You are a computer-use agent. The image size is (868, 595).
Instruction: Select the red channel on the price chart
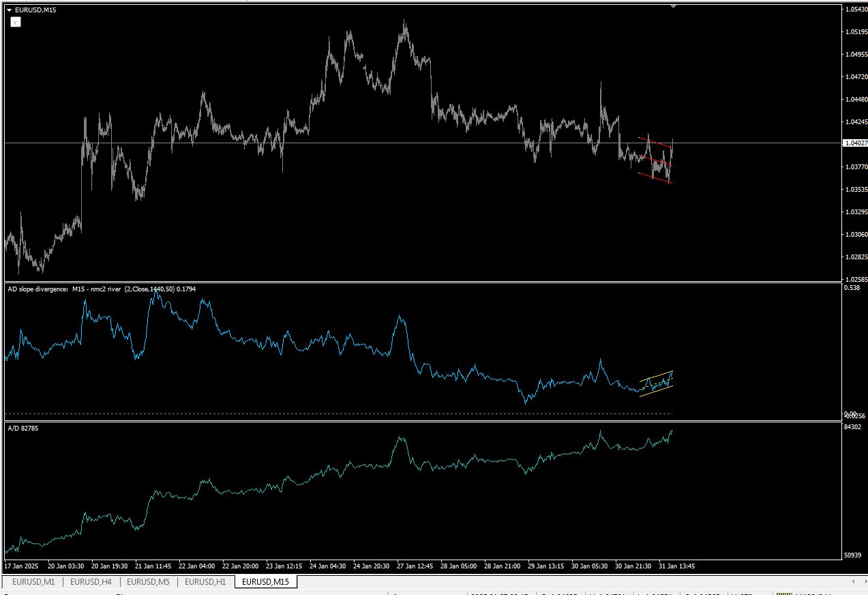coord(655,161)
